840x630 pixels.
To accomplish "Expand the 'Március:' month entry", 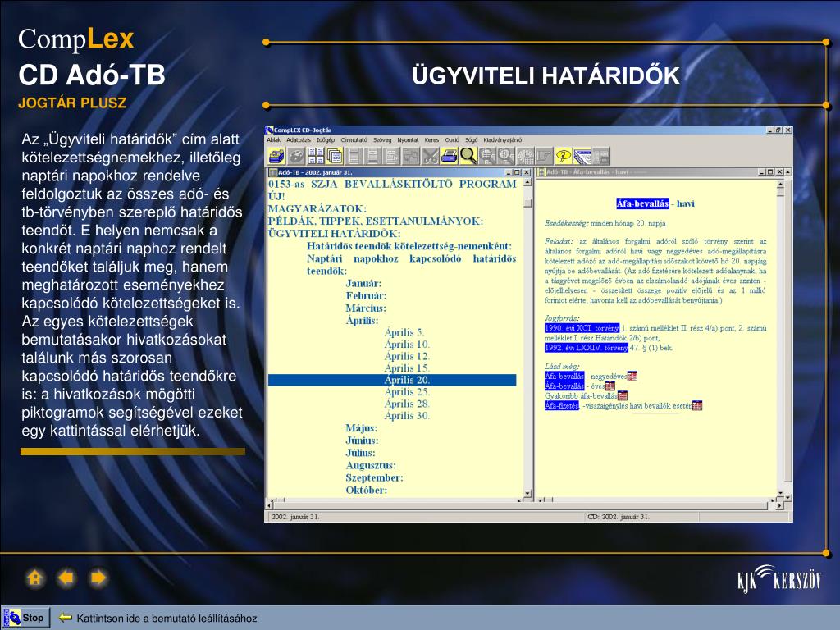I will click(x=366, y=308).
